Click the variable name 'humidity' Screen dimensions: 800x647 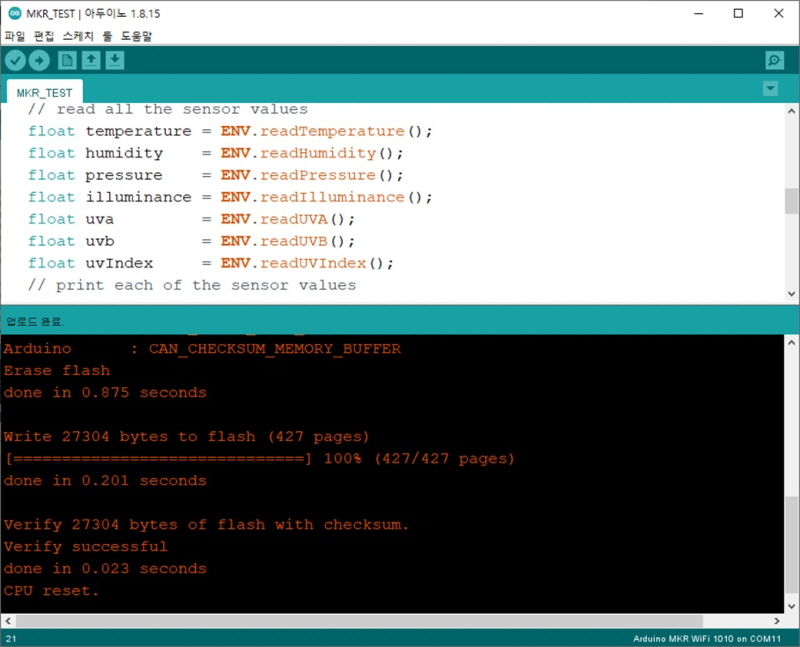[x=124, y=153]
